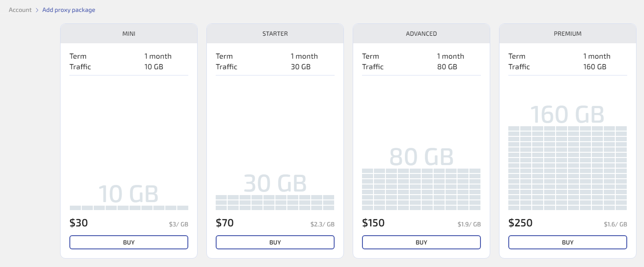Viewport: 644px width, 267px height.
Task: Select the PREMIUM package header
Action: pyautogui.click(x=568, y=34)
